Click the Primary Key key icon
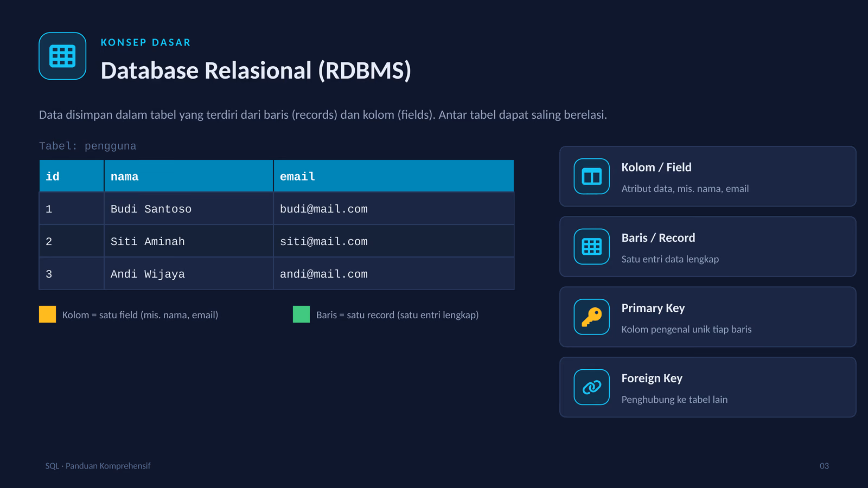This screenshot has height=488, width=868. click(x=592, y=317)
